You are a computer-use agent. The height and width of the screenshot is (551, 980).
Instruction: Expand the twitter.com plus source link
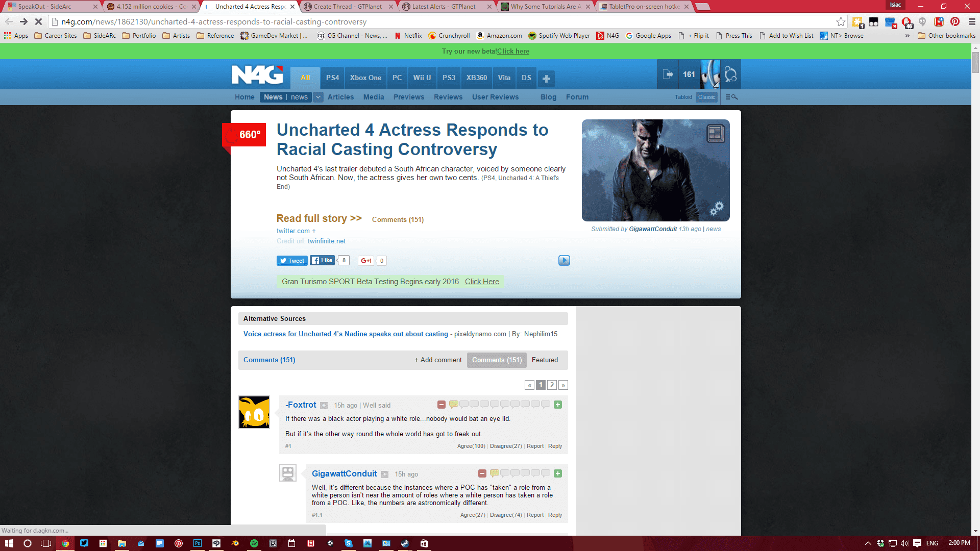314,231
